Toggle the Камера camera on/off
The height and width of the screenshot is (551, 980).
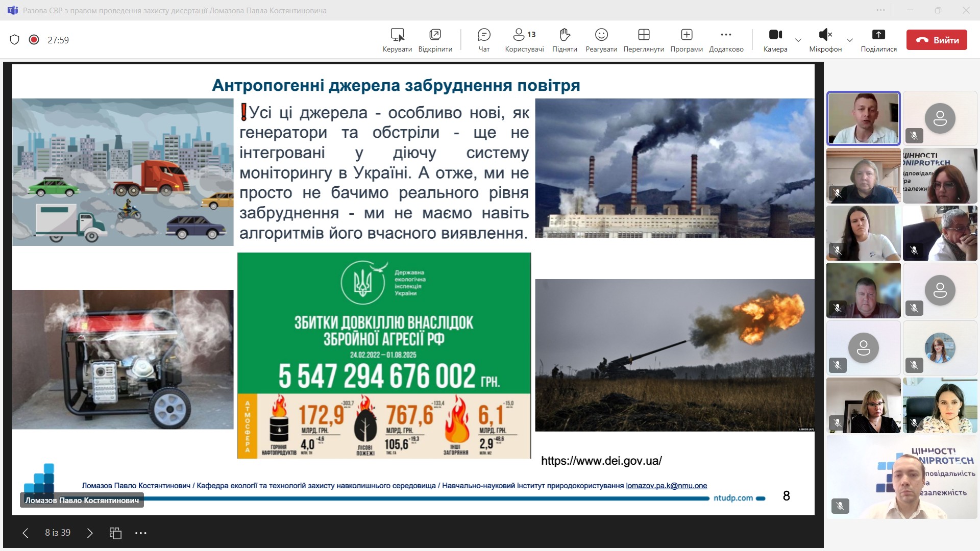[775, 40]
